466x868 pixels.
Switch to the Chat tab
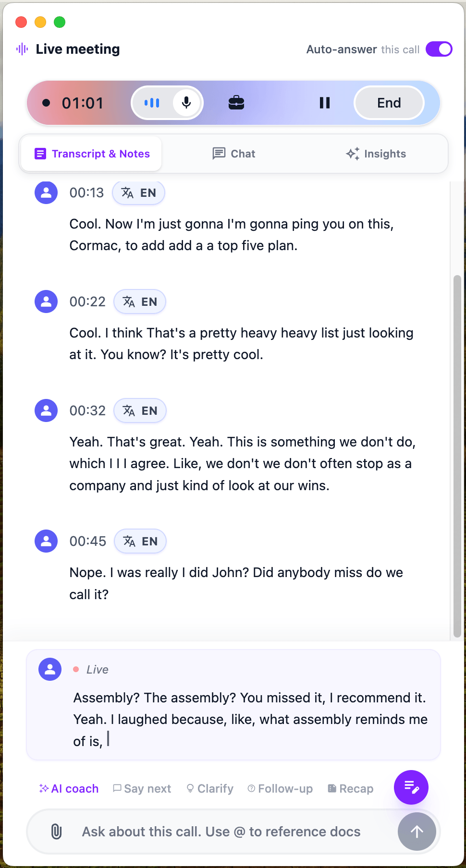pos(234,154)
